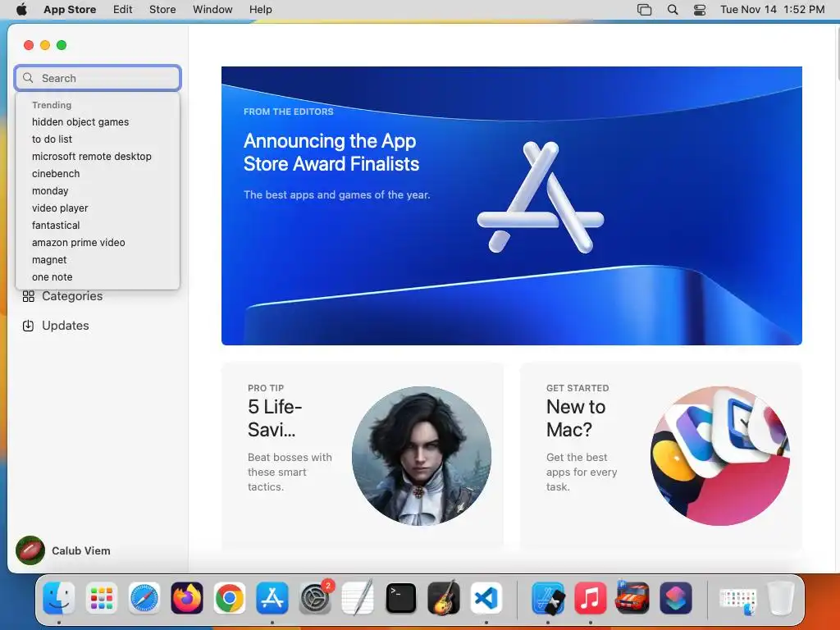Minimize the App Store window
840x630 pixels.
click(45, 45)
